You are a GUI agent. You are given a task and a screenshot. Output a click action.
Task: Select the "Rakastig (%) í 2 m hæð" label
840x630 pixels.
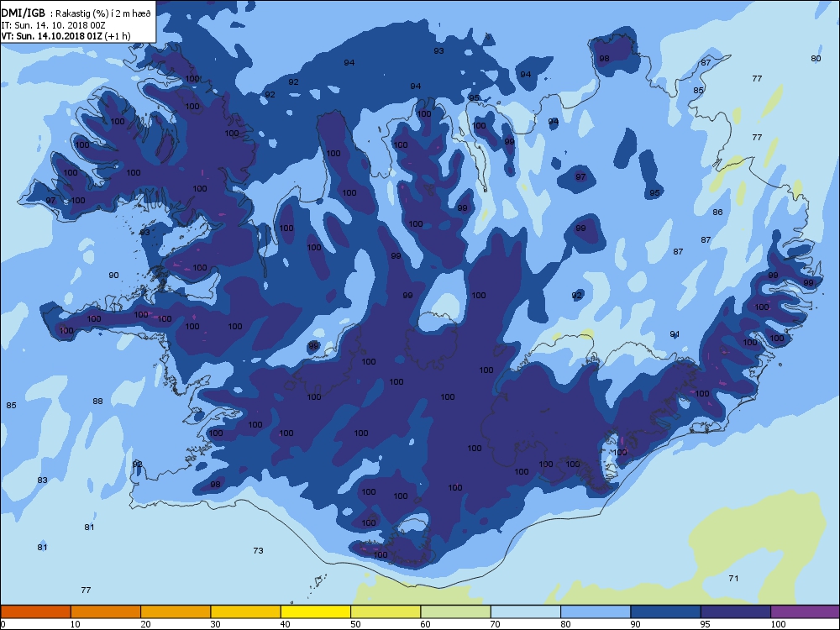coord(103,14)
